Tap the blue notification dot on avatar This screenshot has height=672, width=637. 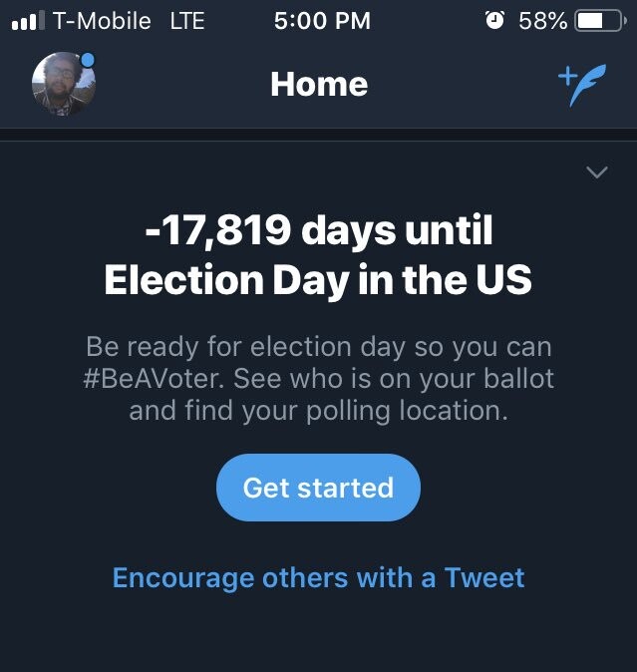tap(88, 61)
